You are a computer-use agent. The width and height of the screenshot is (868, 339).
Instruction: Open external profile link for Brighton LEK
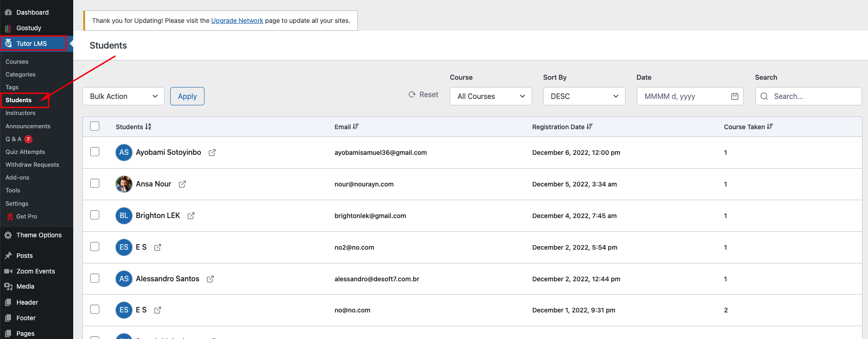click(x=191, y=216)
